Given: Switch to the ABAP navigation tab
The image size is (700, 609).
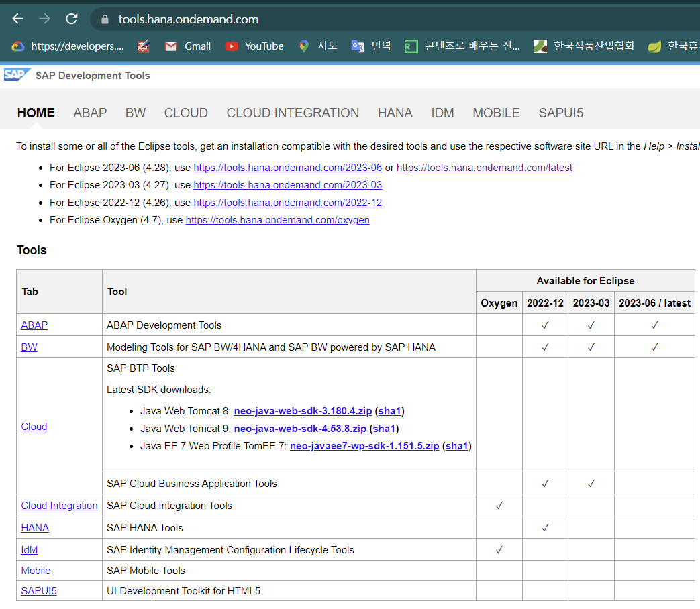Looking at the screenshot, I should (x=90, y=113).
